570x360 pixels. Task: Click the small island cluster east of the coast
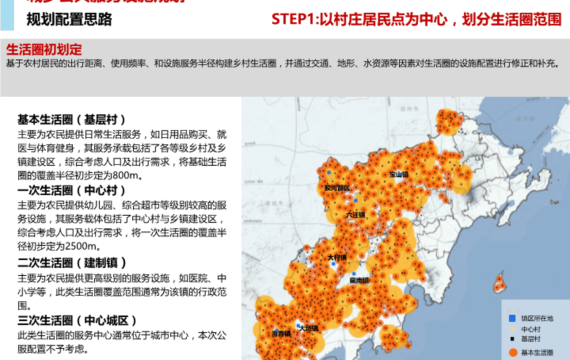point(499,283)
